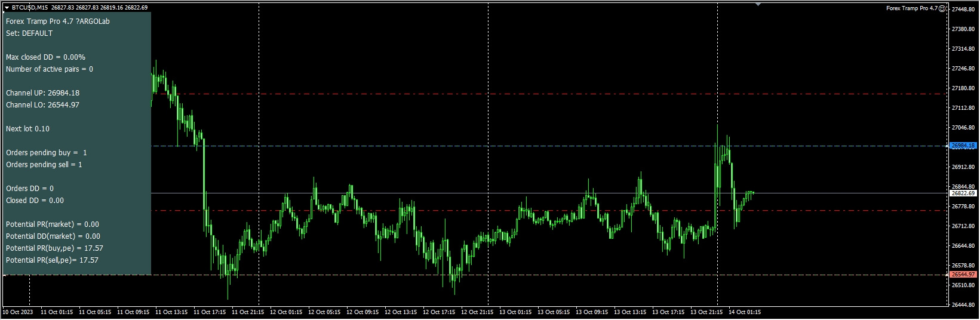
Task: Click the 11 Oct 09:15 time axis label
Action: [x=133, y=312]
